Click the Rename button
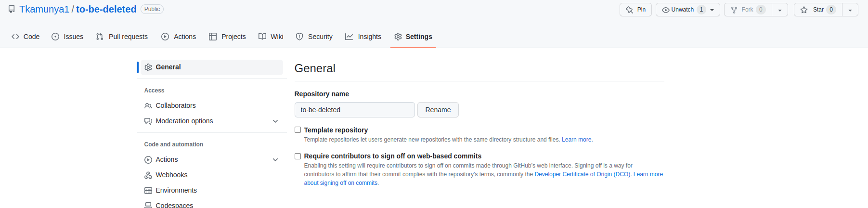Viewport: 868px width, 208px height. [438, 110]
